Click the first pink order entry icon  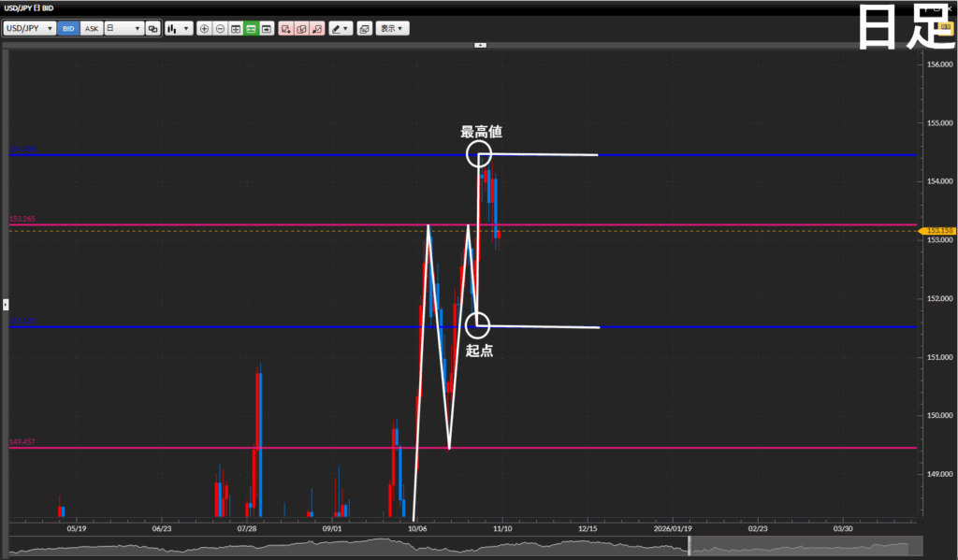(x=286, y=29)
